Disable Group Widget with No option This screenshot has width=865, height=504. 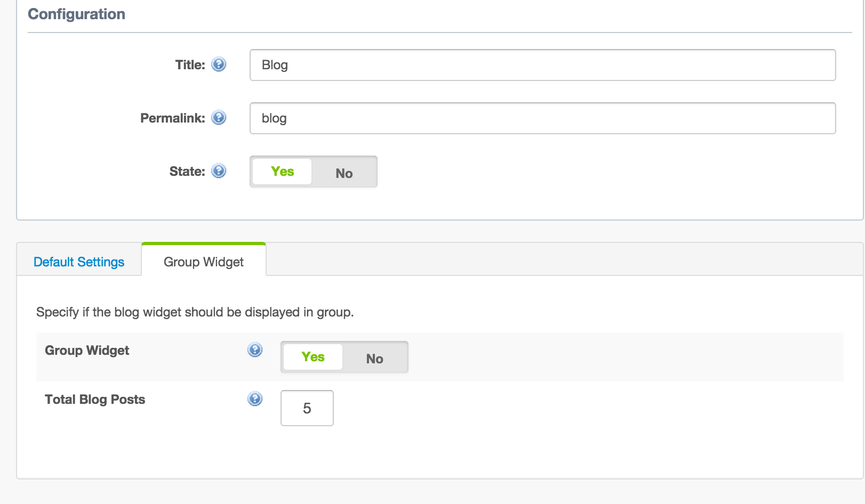[x=374, y=358]
